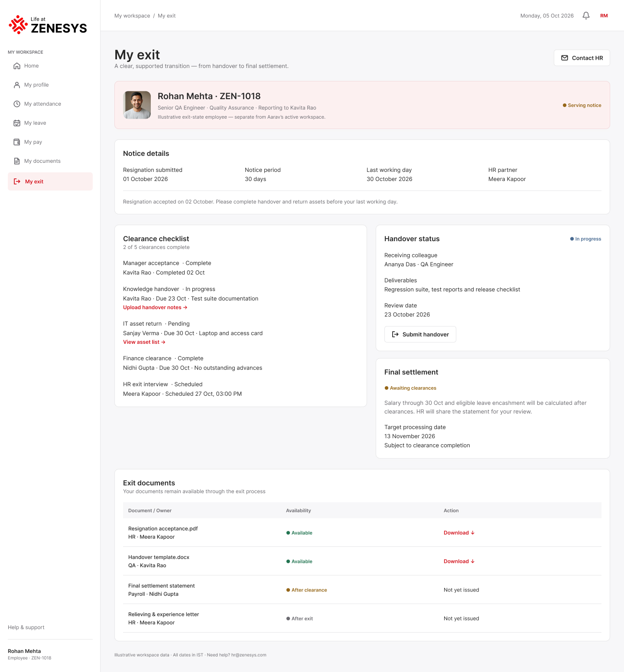This screenshot has width=624, height=672.
Task: Go to My profile
Action: 50,85
